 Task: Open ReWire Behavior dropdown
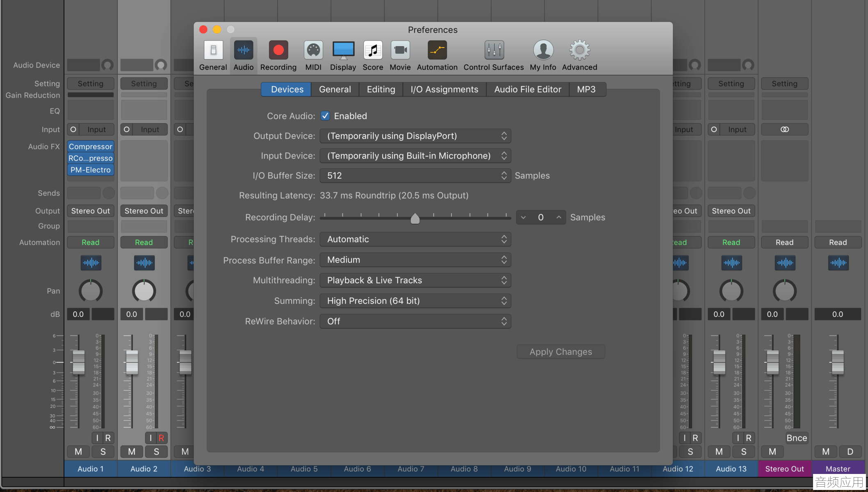415,321
